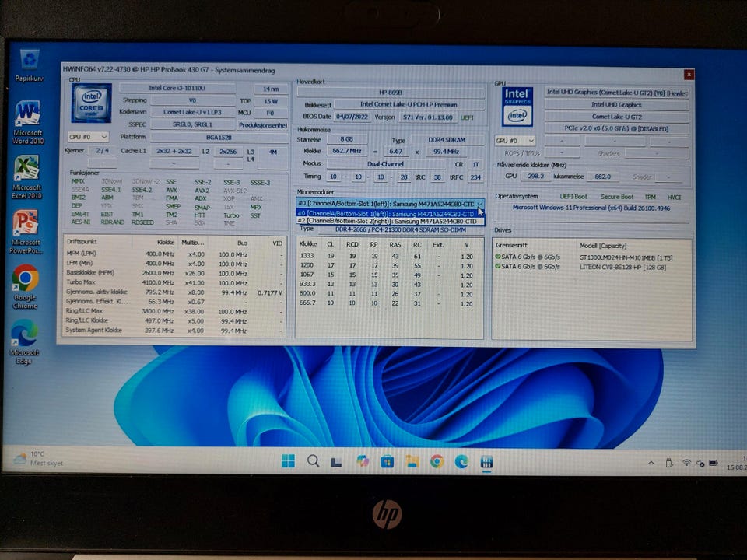Click the HP 869B motherboard field
Screen dimensions: 747x560
tap(391, 93)
